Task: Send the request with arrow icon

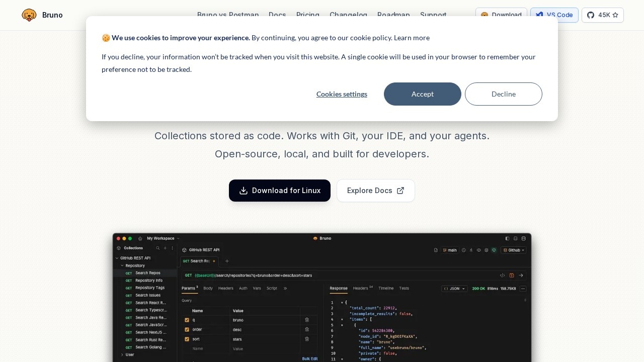Action: [521, 276]
